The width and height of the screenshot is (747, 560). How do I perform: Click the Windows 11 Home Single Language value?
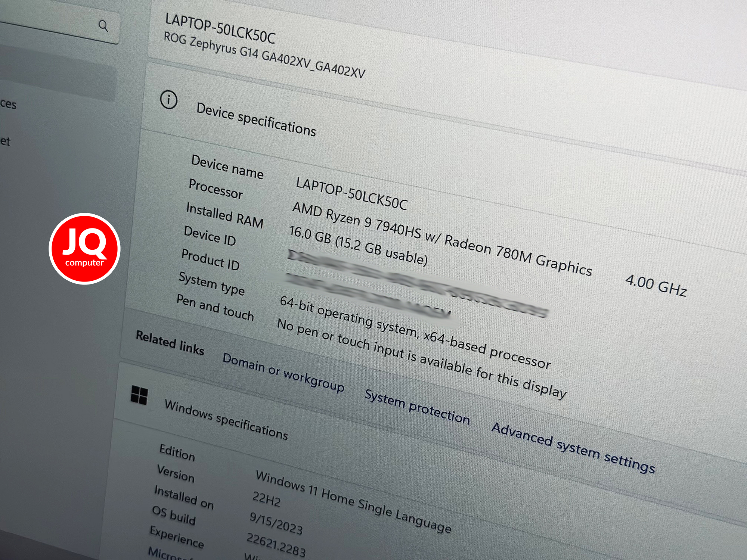point(354,501)
